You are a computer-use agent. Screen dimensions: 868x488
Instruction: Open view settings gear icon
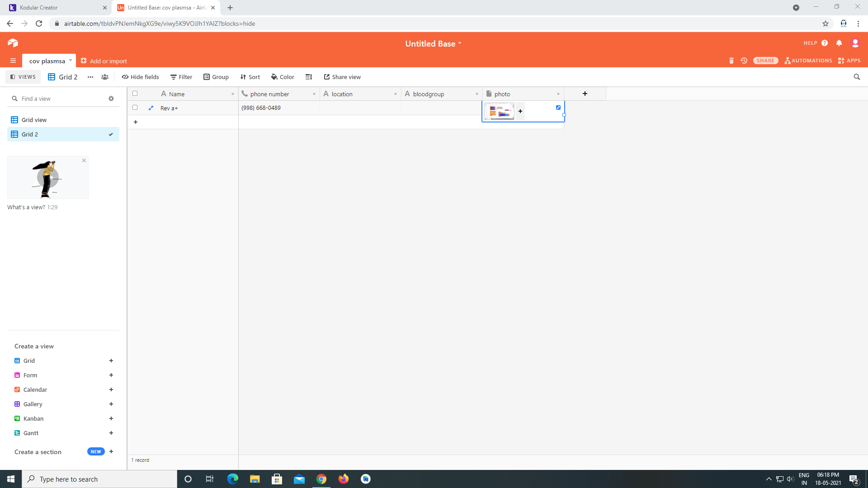point(111,99)
